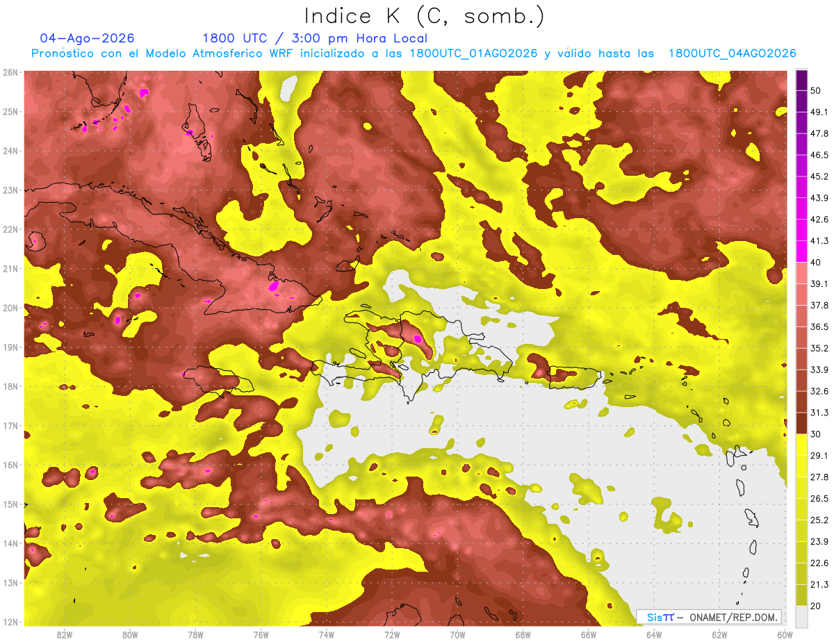Click the '20N' latitude label
Viewport: 834px width, 644px height.
pos(10,308)
